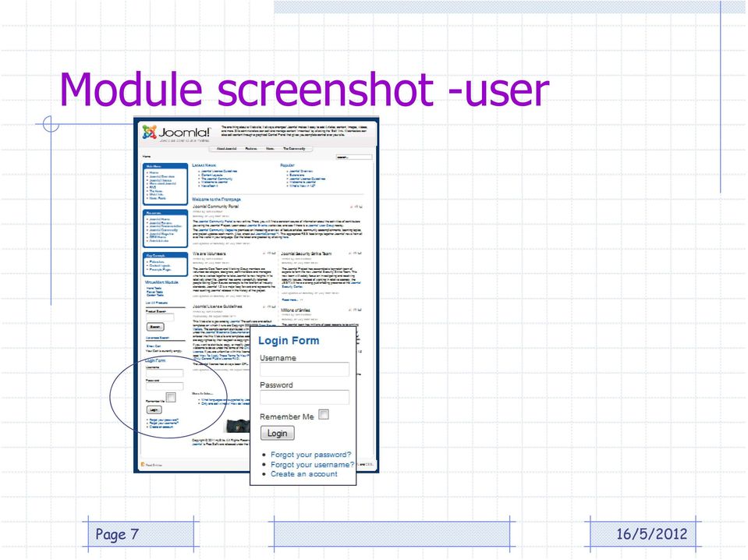This screenshot has height=560, width=748.
Task: Click Password field in enlarged Login Form
Action: (x=304, y=397)
